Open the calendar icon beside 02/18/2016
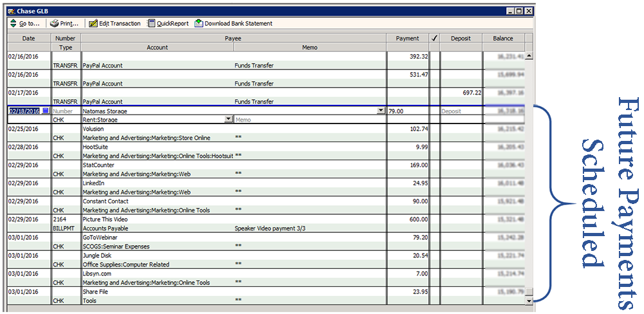 point(46,111)
